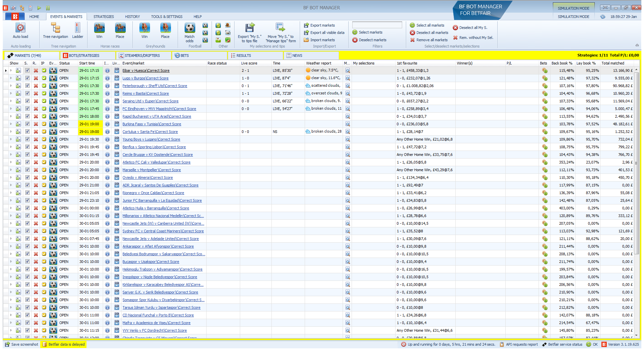
Task: Open the STEAMERS/DRIFTERS panel tab
Action: [144, 56]
